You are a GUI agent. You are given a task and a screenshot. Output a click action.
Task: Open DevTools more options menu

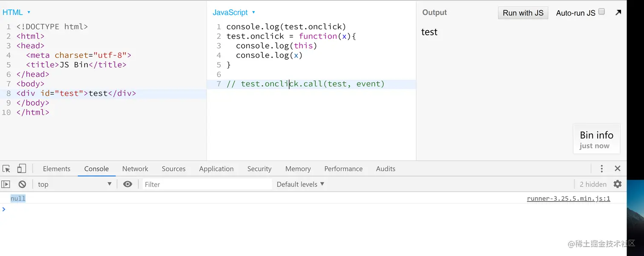(601, 169)
